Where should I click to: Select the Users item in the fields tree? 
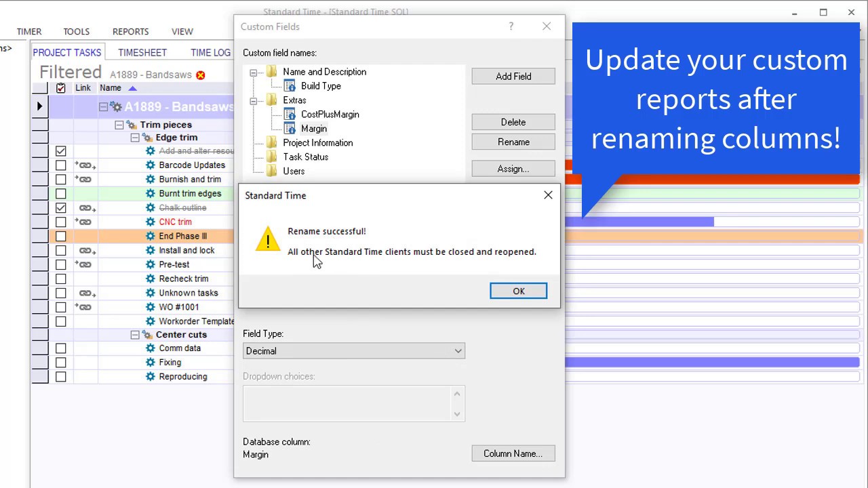[294, 171]
